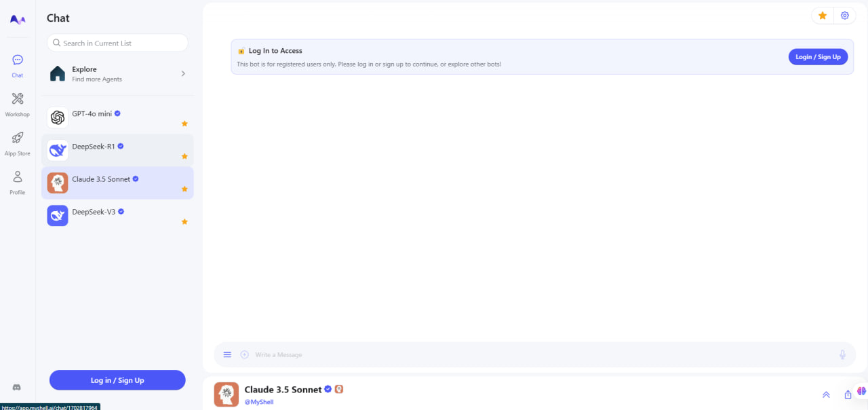Image resolution: width=868 pixels, height=410 pixels.
Task: Open the @MyShell creator link
Action: pos(259,402)
